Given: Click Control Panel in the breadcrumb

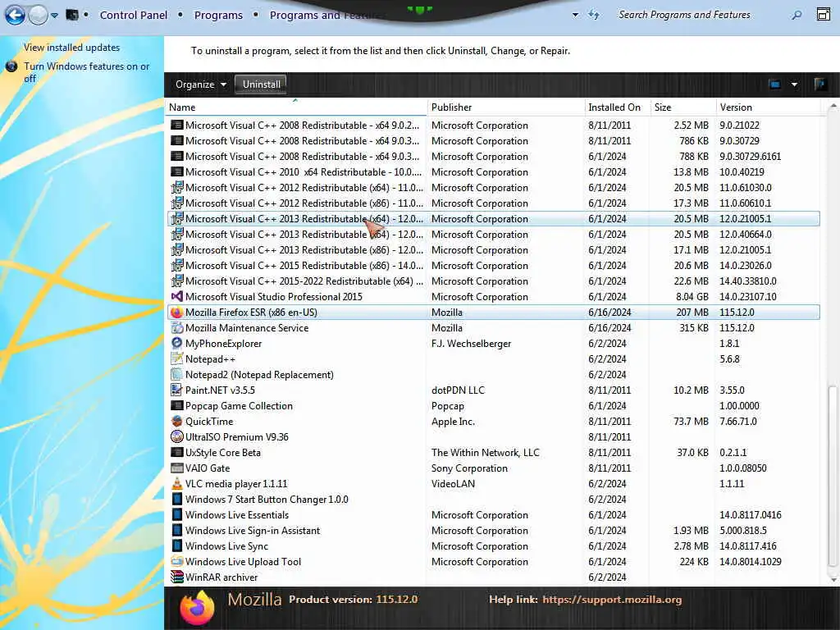Looking at the screenshot, I should (x=134, y=15).
